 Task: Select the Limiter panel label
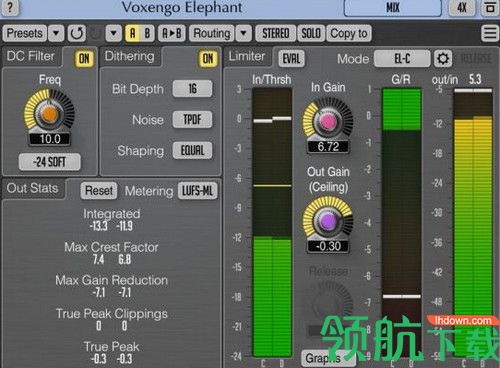tap(247, 56)
